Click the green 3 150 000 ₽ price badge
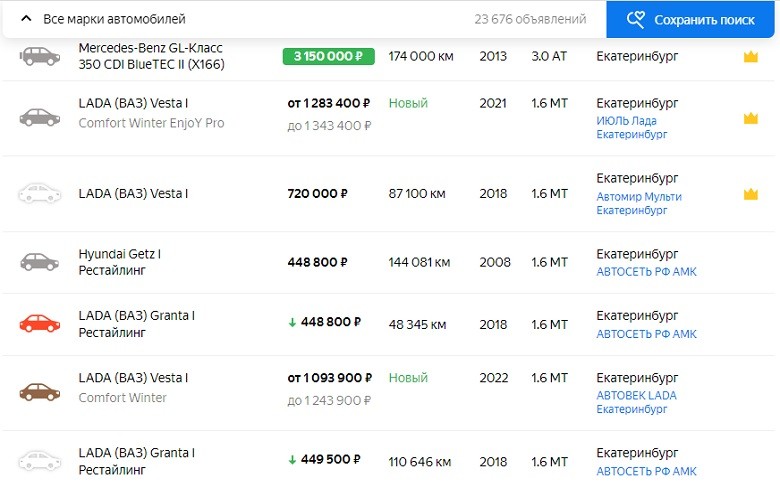Viewport: 780px width, 488px height. 328,56
